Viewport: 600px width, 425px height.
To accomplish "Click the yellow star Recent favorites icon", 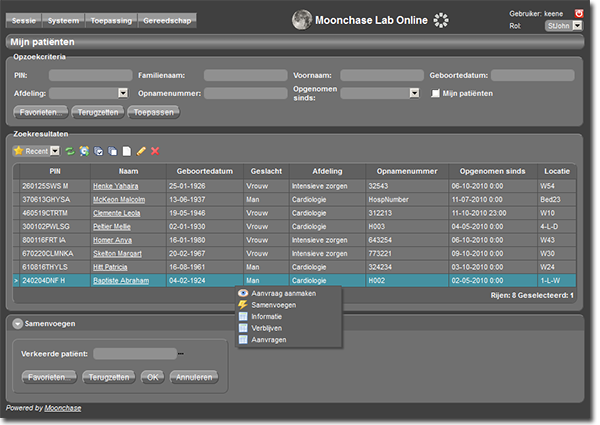I will [x=18, y=151].
